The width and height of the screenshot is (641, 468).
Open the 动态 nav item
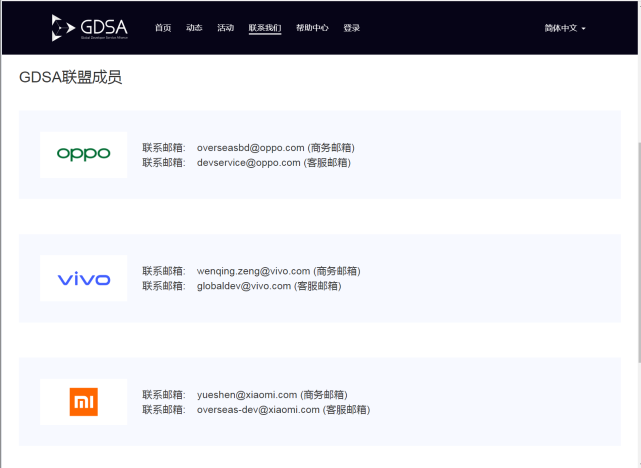click(194, 28)
